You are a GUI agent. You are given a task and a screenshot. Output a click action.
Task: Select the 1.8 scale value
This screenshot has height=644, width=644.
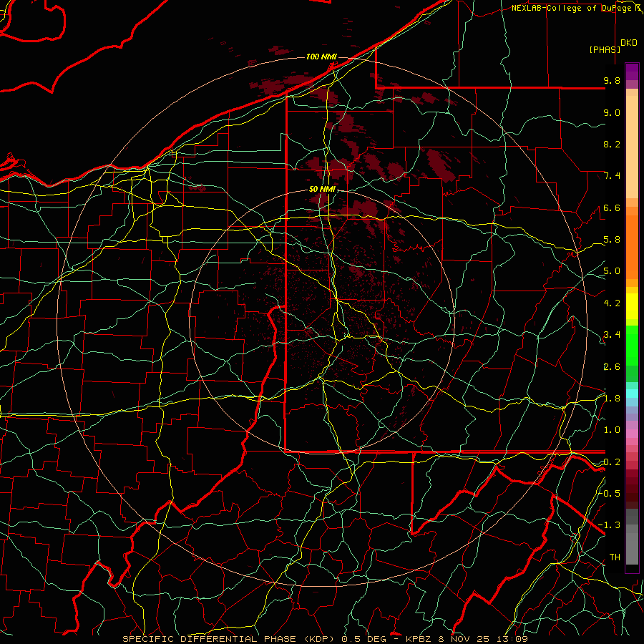612,399
